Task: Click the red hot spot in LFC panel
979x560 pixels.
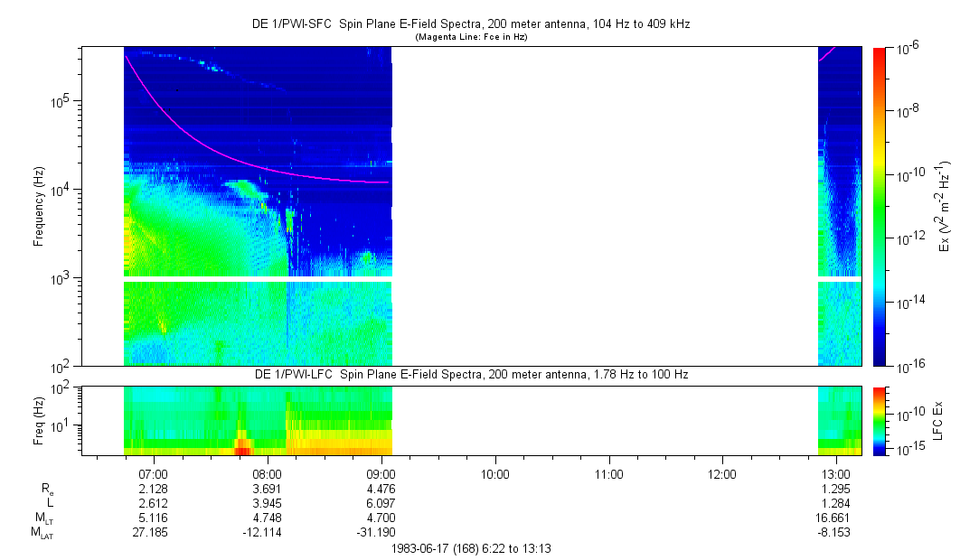Action: pos(242,449)
